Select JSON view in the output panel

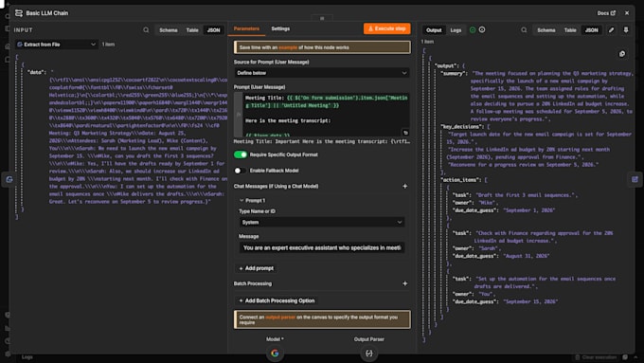tap(591, 30)
